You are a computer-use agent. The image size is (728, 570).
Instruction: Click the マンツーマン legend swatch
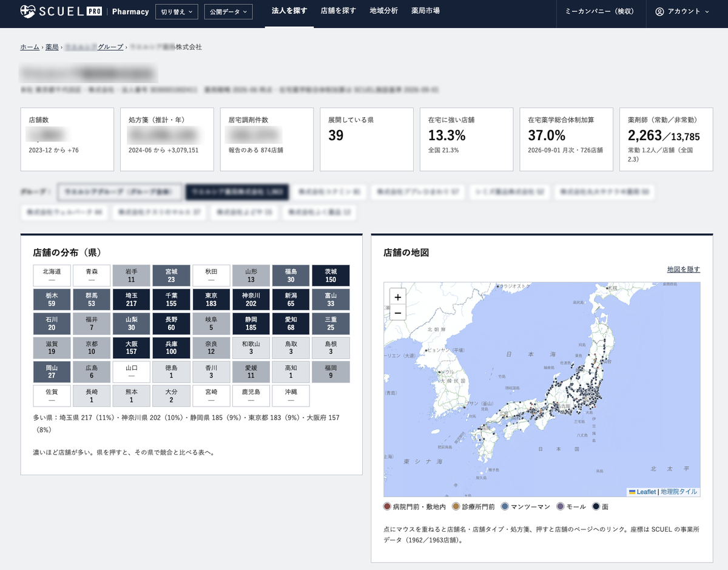(x=505, y=506)
